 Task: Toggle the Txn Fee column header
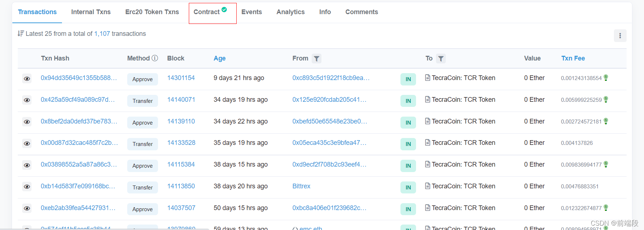coord(573,58)
